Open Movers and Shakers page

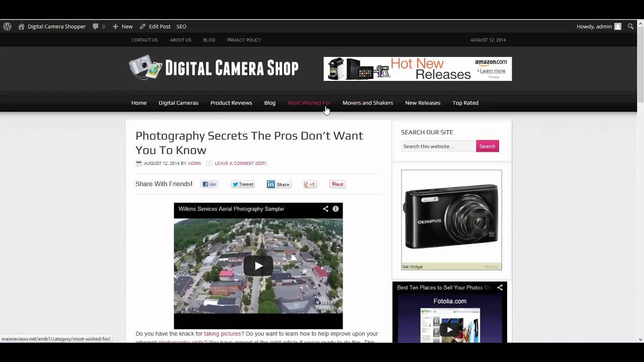pos(368,103)
